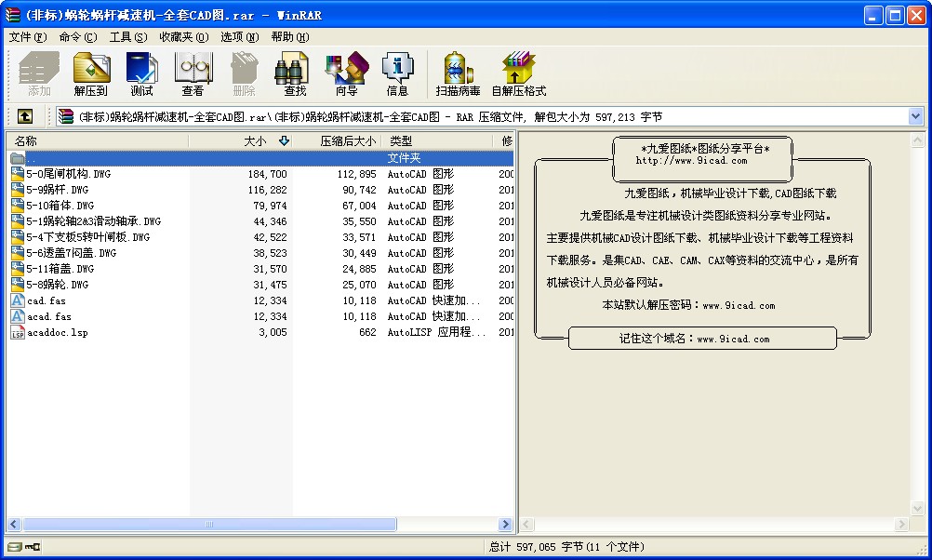This screenshot has width=932, height=560.
Task: Open the View (查看) toolbar icon
Action: coord(193,74)
